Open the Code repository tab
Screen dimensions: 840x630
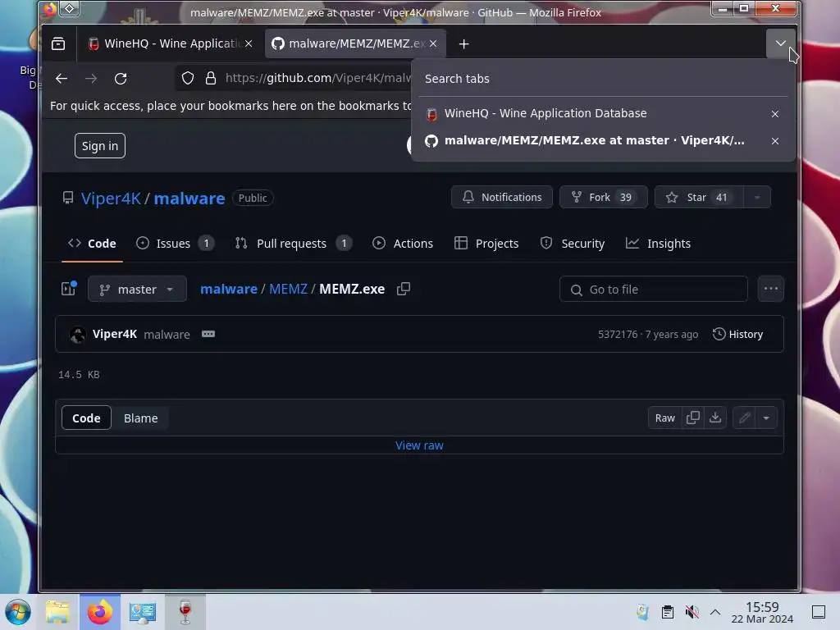click(92, 244)
